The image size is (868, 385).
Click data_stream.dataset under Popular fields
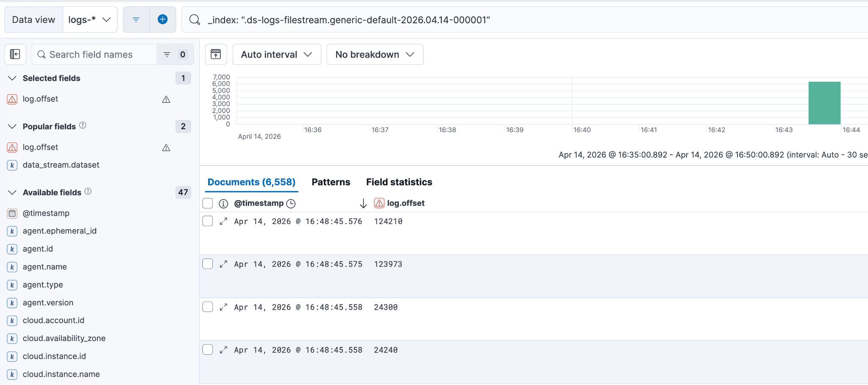61,165
